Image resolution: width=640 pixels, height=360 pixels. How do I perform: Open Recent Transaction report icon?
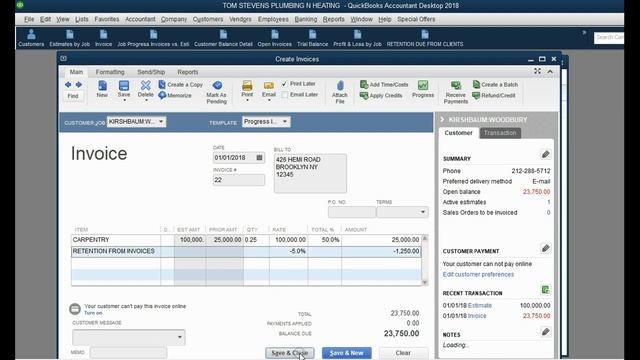click(545, 290)
